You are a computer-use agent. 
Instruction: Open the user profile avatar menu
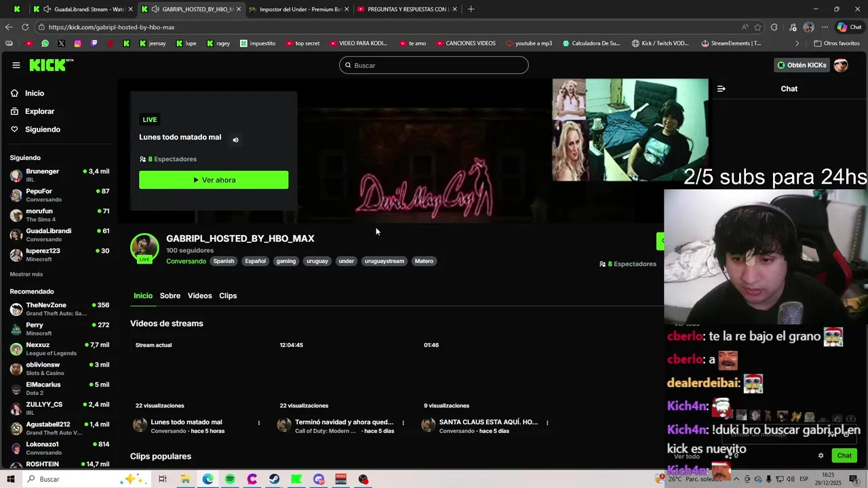point(841,65)
